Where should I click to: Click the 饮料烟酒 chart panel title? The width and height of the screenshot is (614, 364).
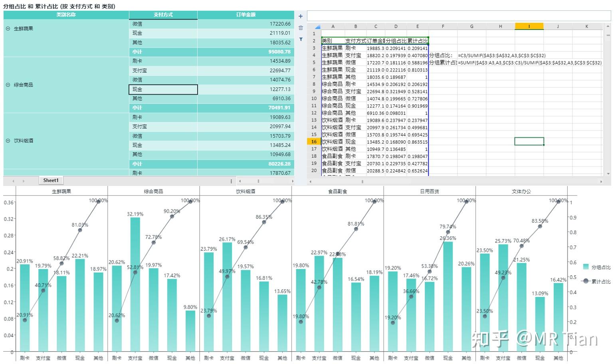click(x=246, y=191)
